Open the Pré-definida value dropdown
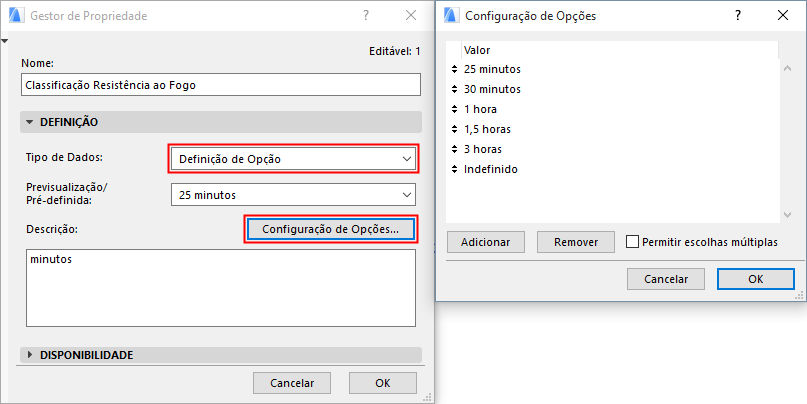The height and width of the screenshot is (404, 807). click(x=293, y=194)
